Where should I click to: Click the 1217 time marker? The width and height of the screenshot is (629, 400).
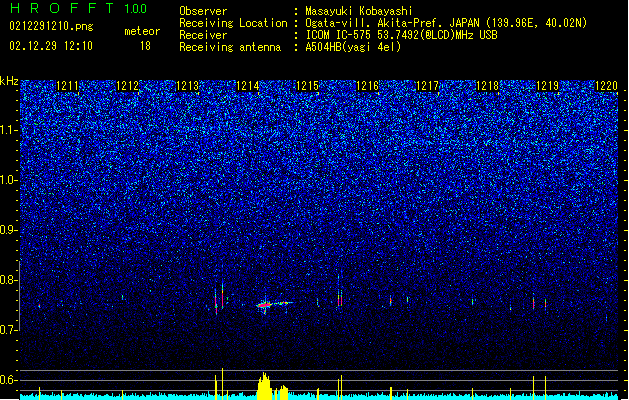point(428,86)
